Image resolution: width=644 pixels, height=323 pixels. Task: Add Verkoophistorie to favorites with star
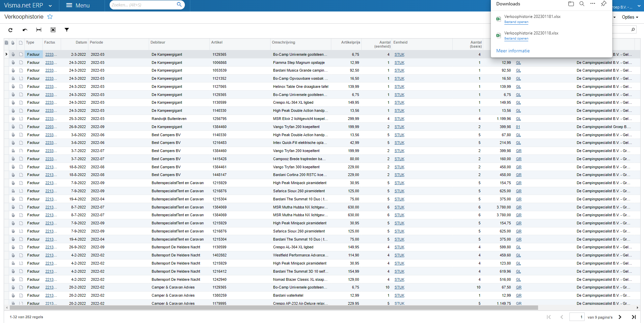50,17
